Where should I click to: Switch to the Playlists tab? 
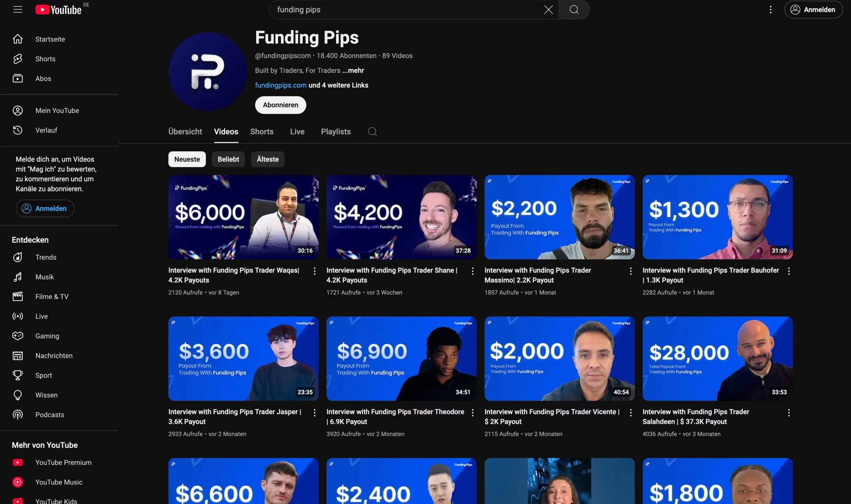pos(336,132)
